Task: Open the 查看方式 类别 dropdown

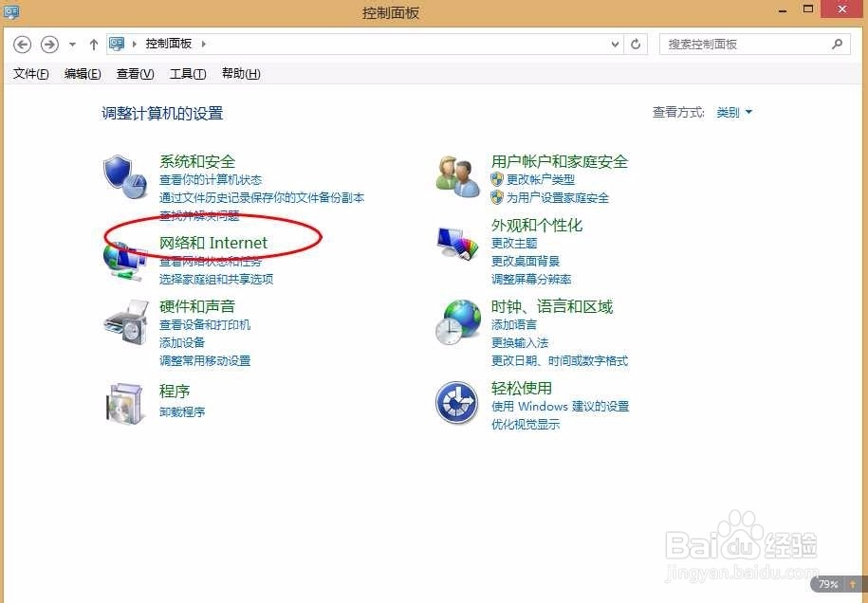Action: tap(731, 112)
